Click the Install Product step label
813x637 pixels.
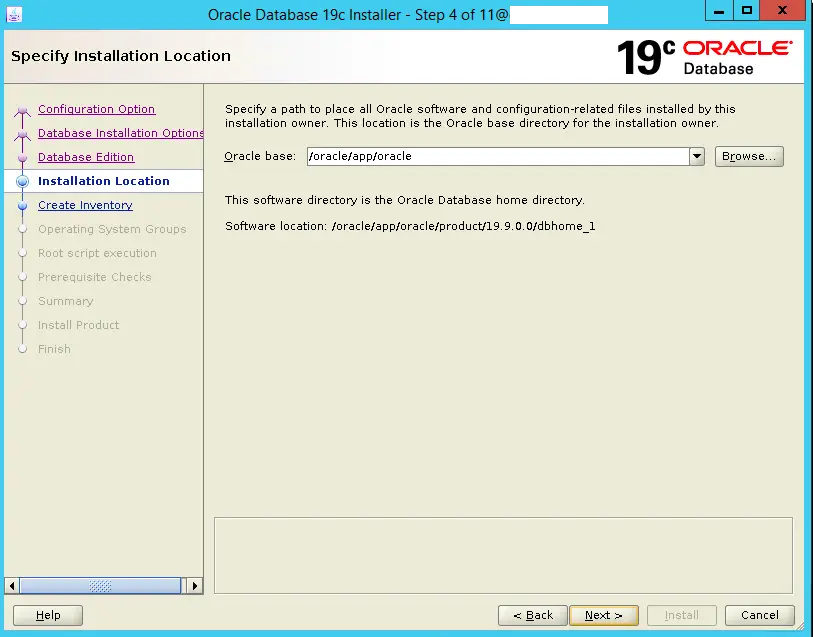click(78, 324)
